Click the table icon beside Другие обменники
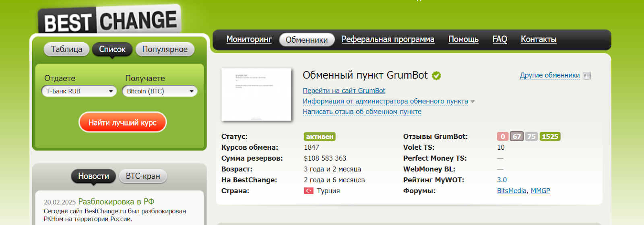The width and height of the screenshot is (644, 225). coord(587,76)
